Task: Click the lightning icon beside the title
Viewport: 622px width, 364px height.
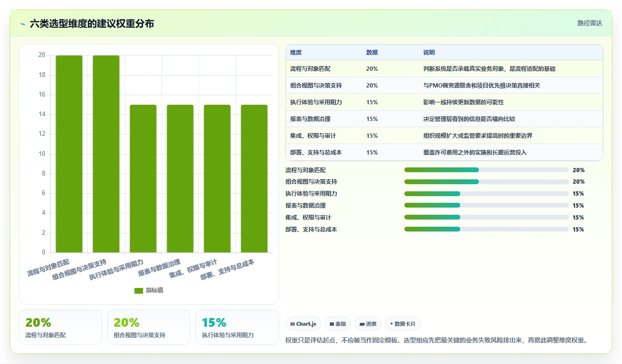Action: coord(22,24)
